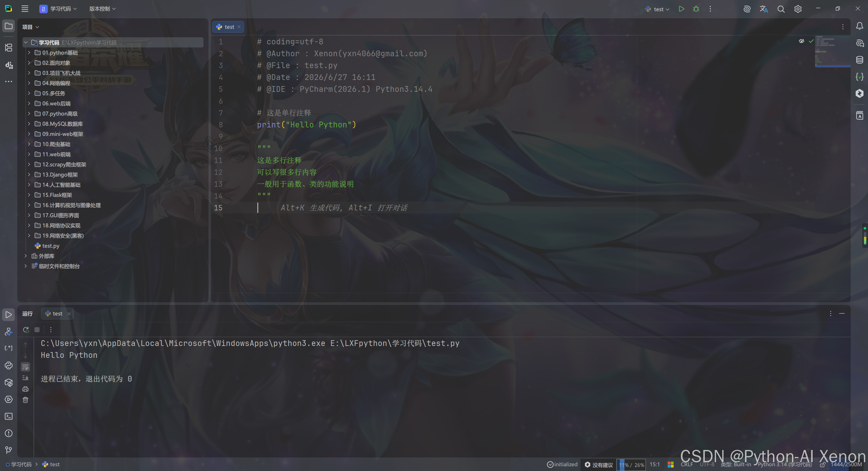The width and height of the screenshot is (868, 471).
Task: Toggle the Project tool window
Action: [x=9, y=26]
